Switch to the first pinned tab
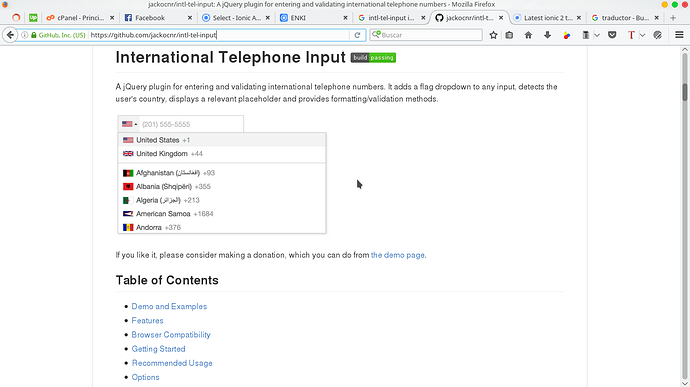 16,18
